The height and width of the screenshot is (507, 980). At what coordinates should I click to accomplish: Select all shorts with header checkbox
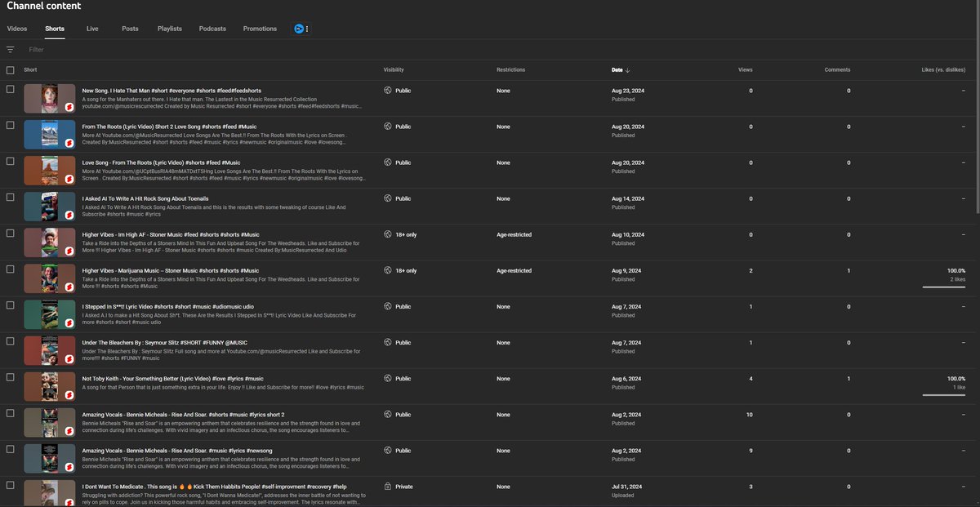[x=10, y=70]
